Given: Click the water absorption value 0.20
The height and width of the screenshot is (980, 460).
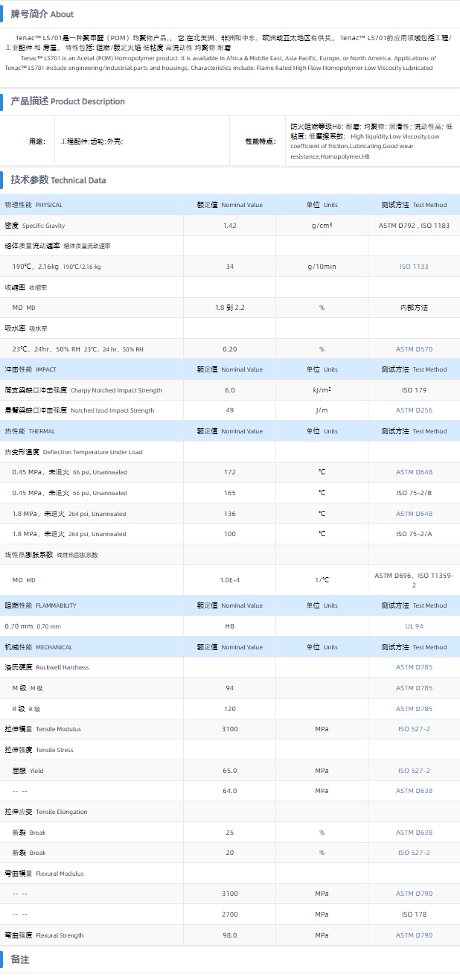Looking at the screenshot, I should click(x=229, y=349).
